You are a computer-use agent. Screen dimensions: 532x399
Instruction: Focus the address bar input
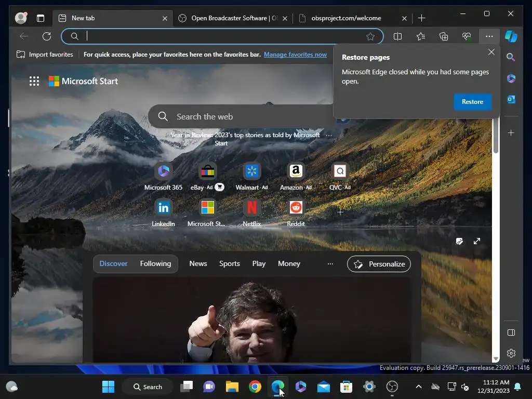(x=222, y=36)
